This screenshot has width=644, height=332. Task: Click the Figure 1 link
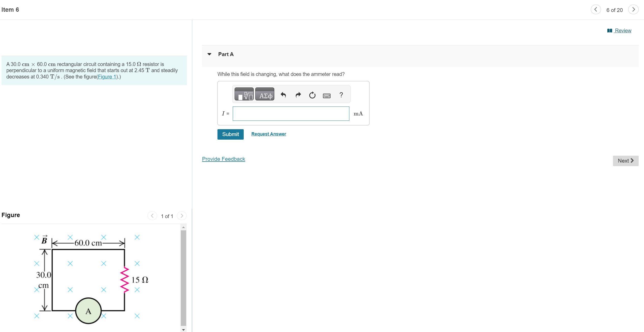(107, 77)
